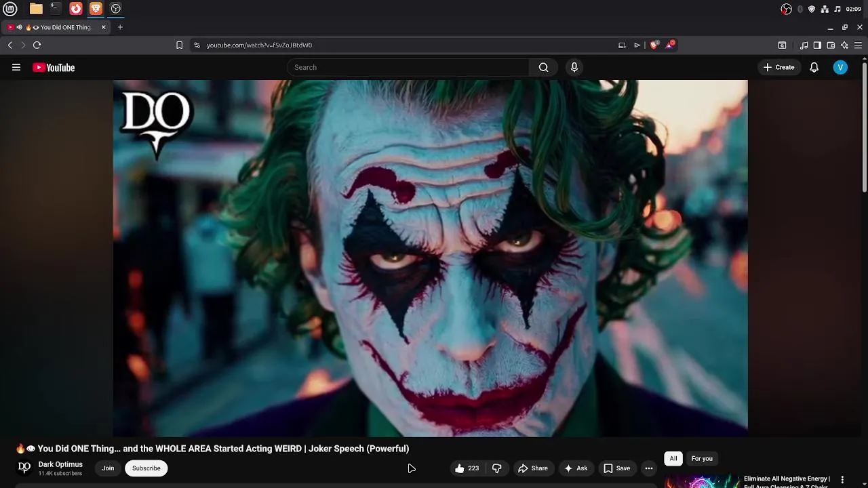
Task: Click the Joker video player to pause
Action: pos(430,258)
